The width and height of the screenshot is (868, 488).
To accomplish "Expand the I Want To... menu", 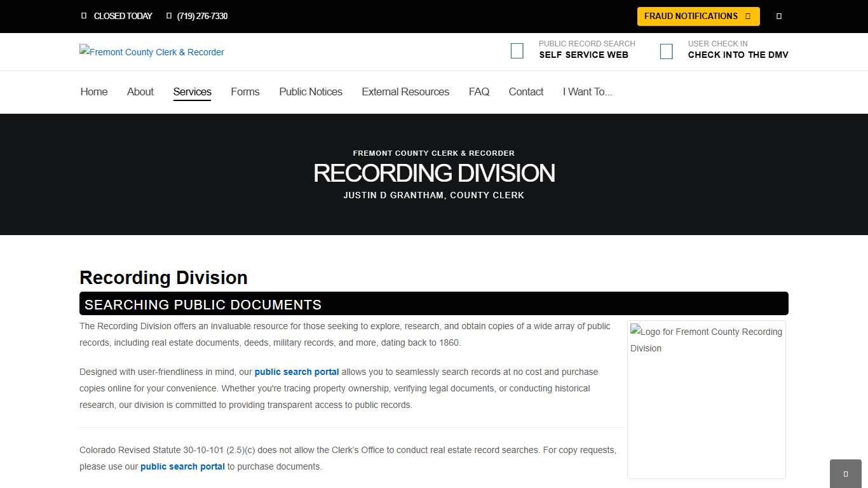I will tap(587, 92).
